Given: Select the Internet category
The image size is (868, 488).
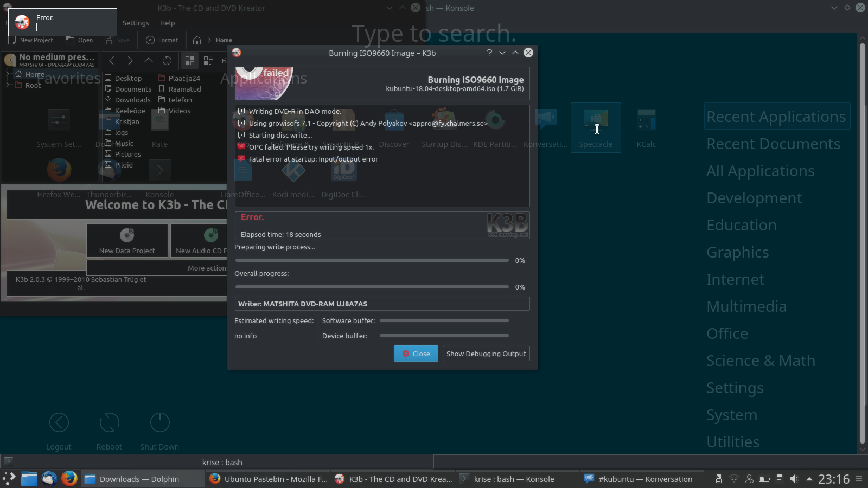Looking at the screenshot, I should coord(735,279).
